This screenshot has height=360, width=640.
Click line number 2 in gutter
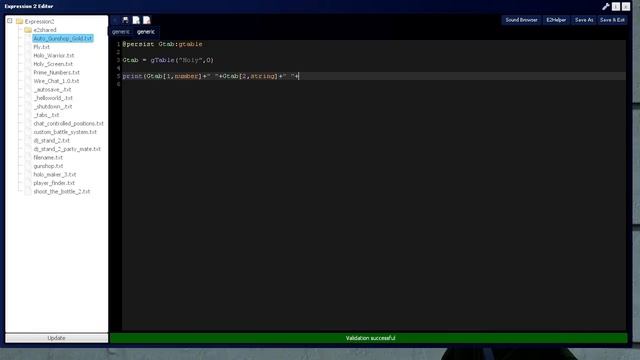tap(118, 52)
